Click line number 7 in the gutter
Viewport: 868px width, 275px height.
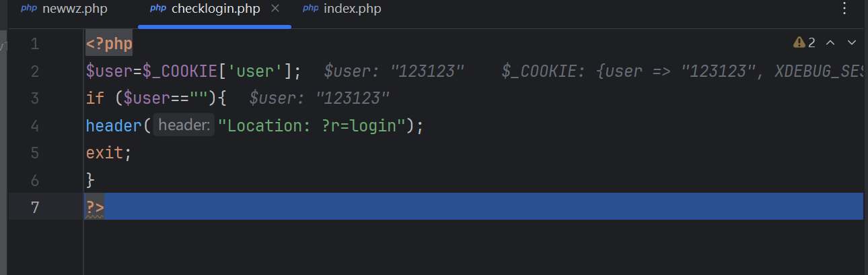[35, 207]
